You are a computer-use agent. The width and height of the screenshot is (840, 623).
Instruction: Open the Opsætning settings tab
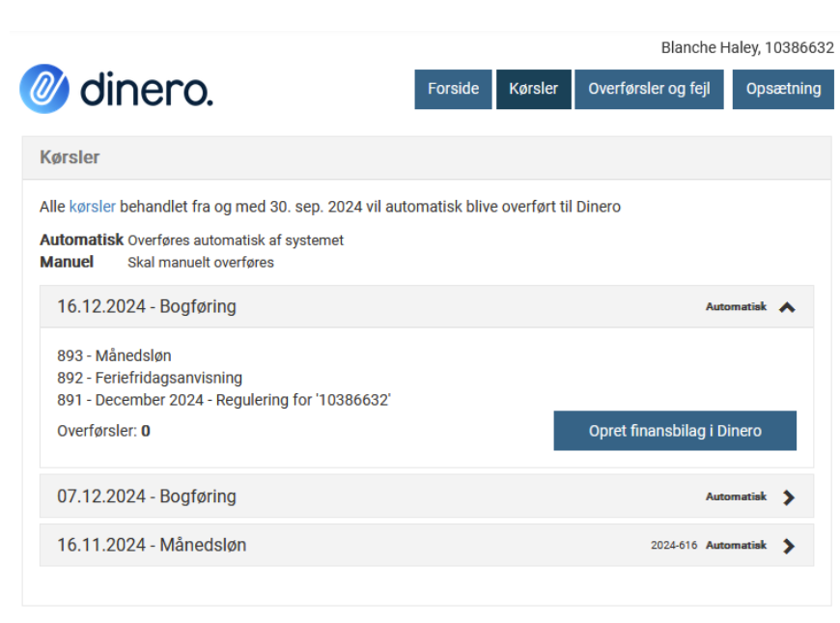(783, 89)
